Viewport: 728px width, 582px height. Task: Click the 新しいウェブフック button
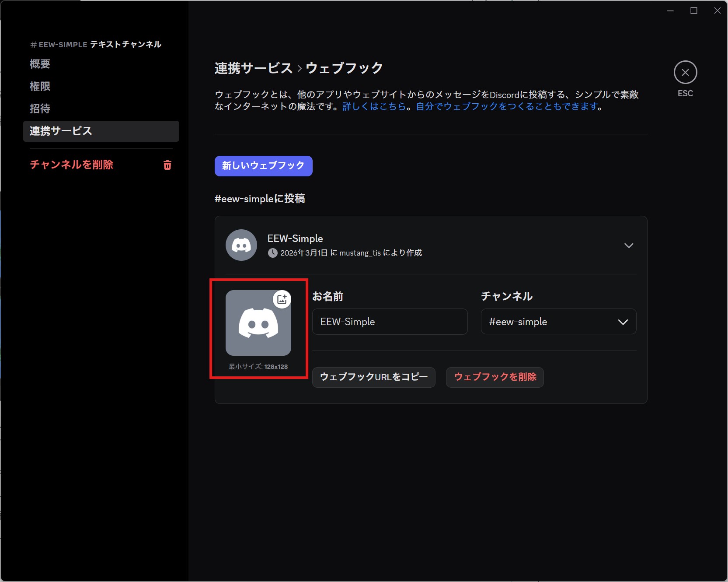[x=263, y=166]
